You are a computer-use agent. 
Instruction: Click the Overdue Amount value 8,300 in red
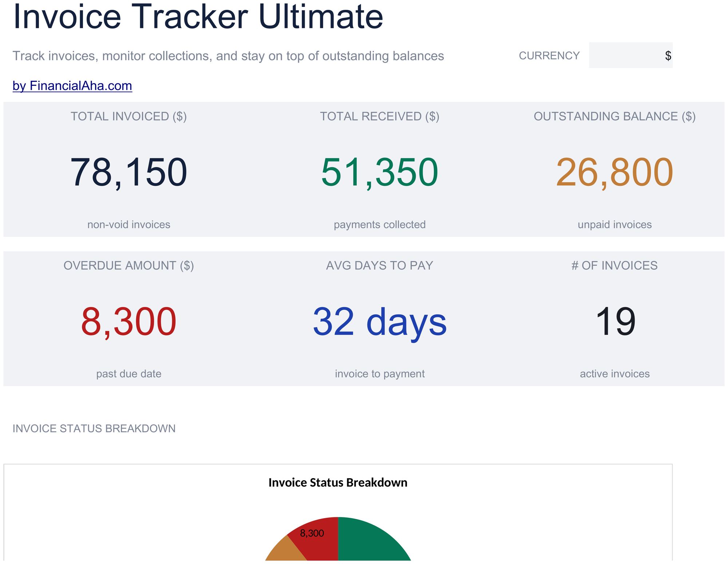(x=128, y=322)
